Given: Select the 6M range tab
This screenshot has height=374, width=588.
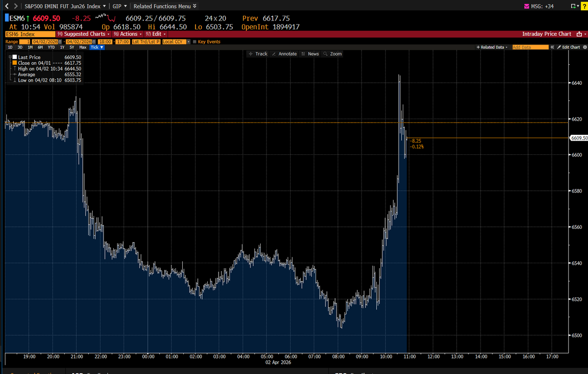Looking at the screenshot, I should [x=40, y=47].
